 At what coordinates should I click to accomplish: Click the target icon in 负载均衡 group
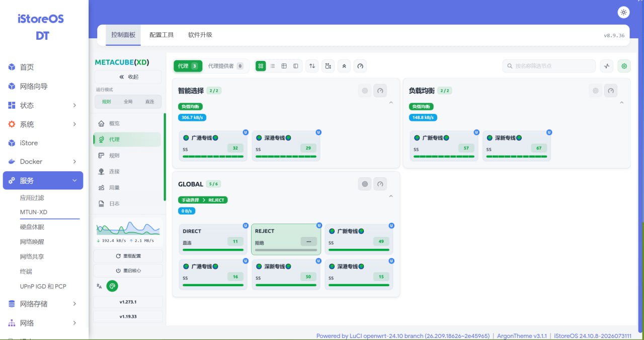(596, 91)
